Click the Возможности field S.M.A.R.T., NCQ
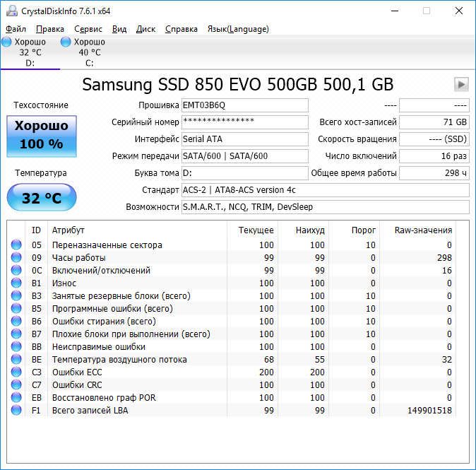The height and width of the screenshot is (470, 476). pyautogui.click(x=326, y=207)
